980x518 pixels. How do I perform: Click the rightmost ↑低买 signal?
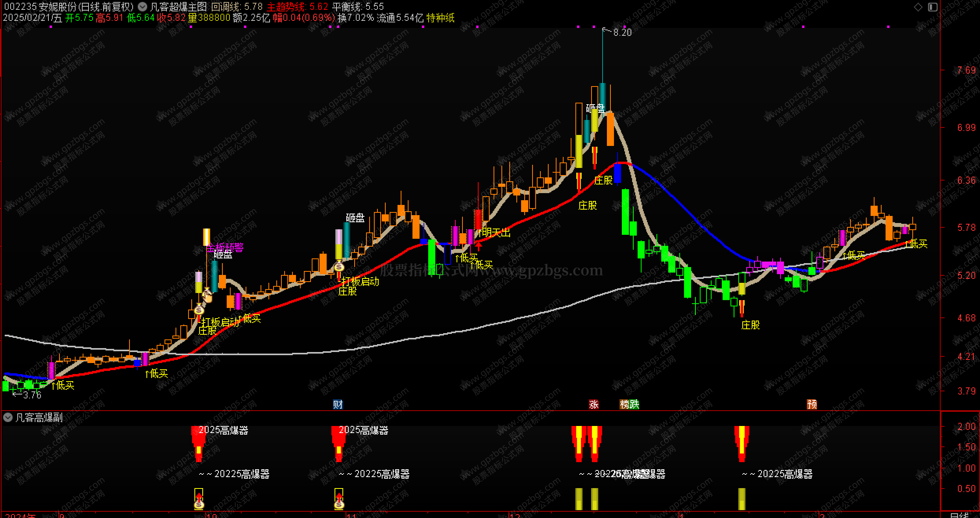[x=916, y=244]
